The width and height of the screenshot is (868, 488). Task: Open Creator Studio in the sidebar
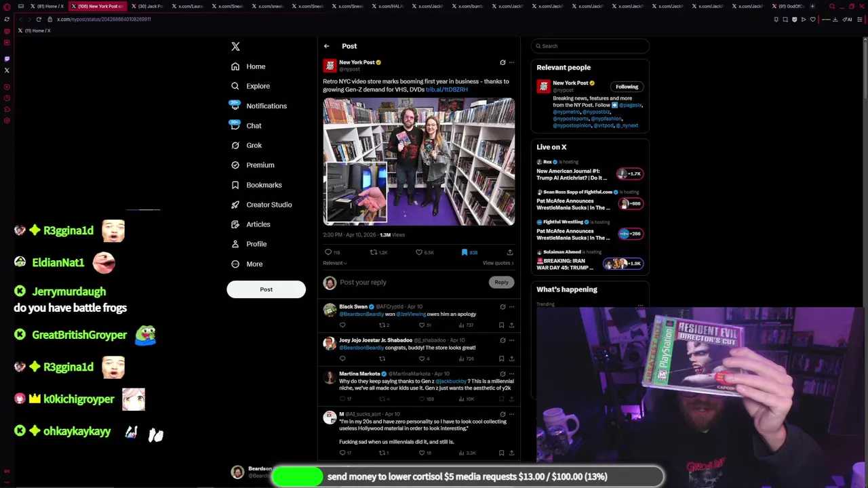[261, 205]
